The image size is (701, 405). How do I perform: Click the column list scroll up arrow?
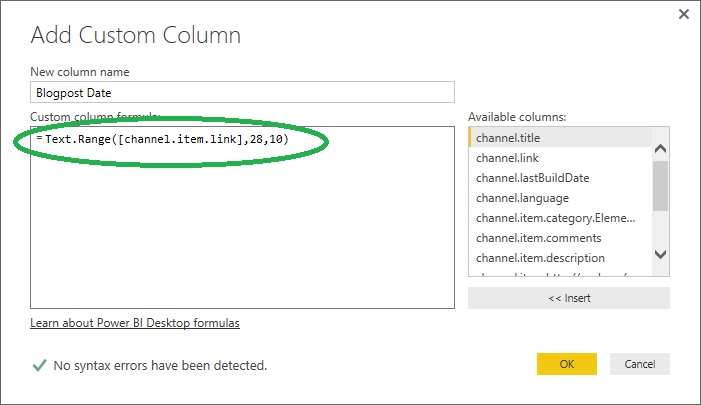[x=660, y=149]
